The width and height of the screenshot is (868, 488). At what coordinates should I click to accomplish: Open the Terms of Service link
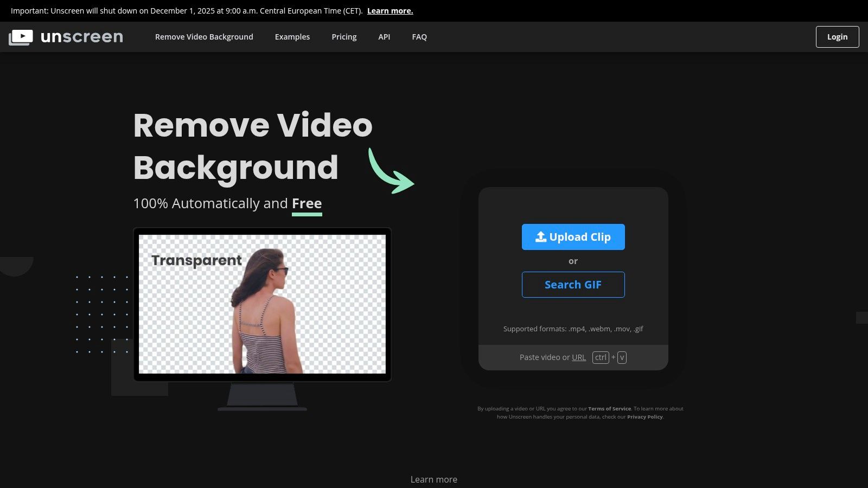(x=609, y=408)
